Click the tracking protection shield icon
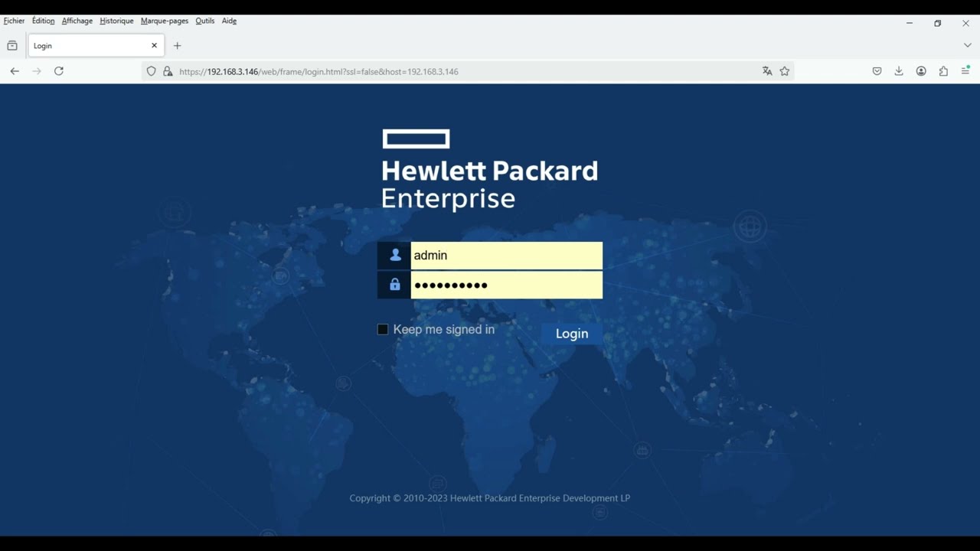The image size is (980, 551). (151, 71)
